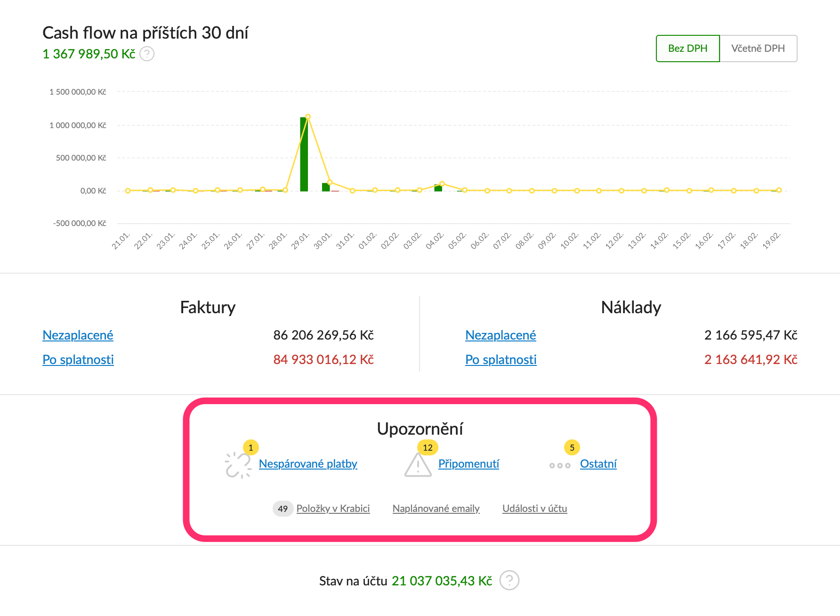Click the broken link unpaired payments icon
Viewport: 840px width, 616px height.
(x=238, y=465)
